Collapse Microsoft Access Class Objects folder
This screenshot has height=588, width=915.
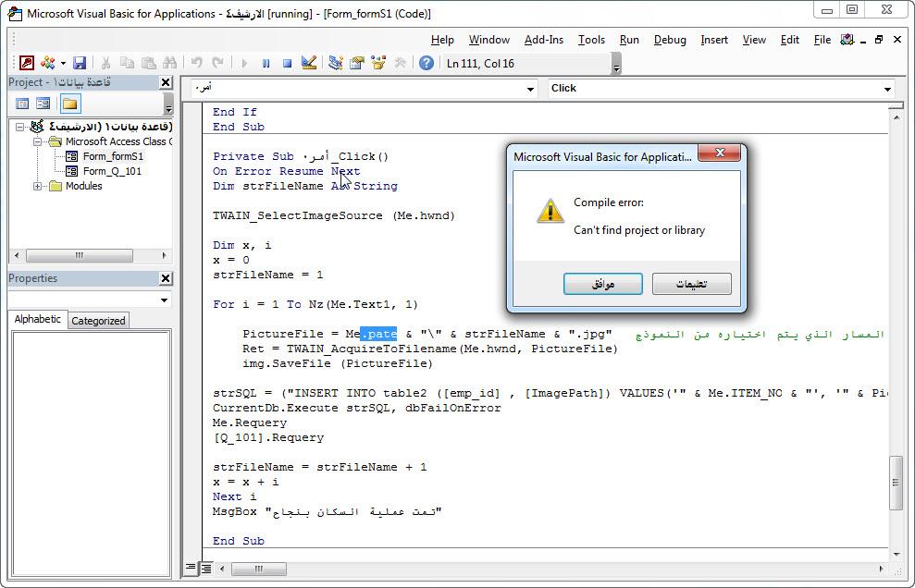[x=37, y=141]
